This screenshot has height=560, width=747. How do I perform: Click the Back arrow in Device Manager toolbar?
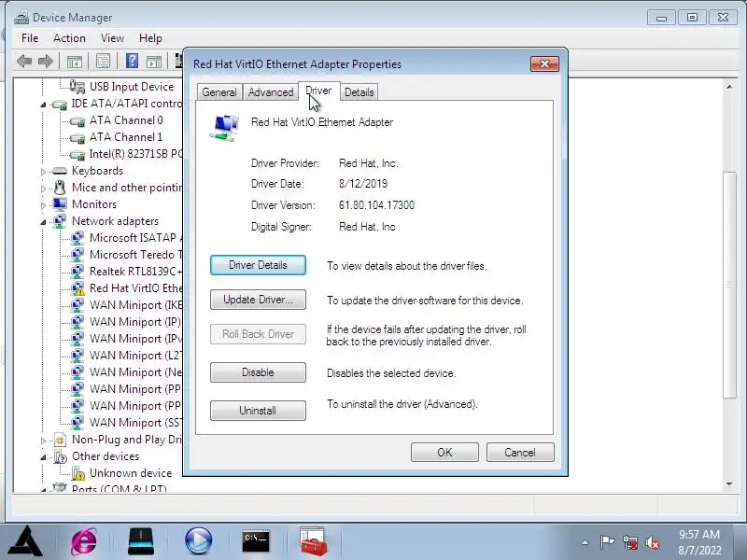click(24, 61)
